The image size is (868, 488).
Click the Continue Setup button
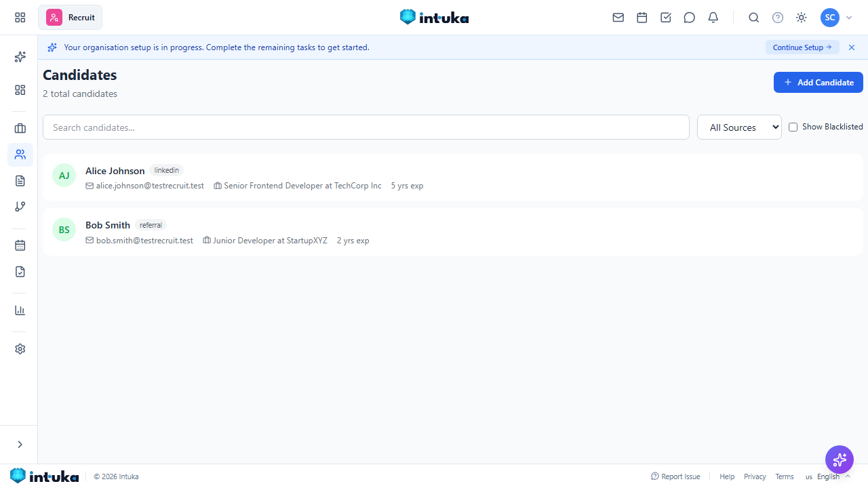pyautogui.click(x=802, y=47)
